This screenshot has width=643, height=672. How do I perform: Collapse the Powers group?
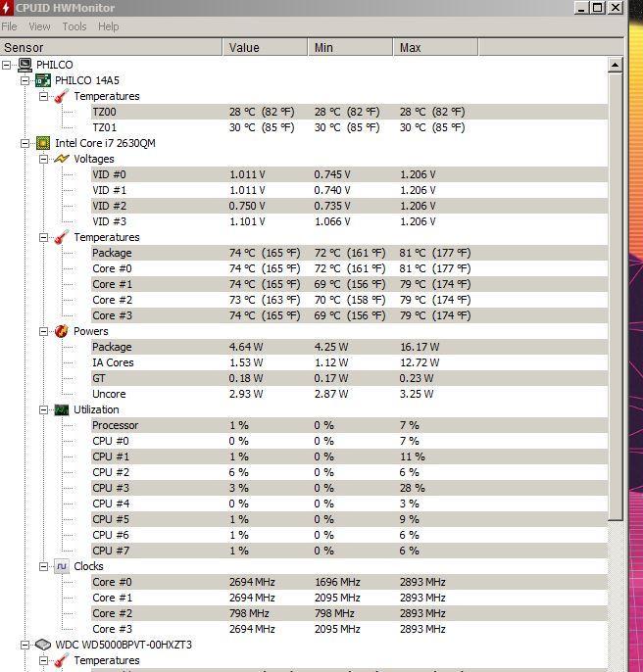43,332
